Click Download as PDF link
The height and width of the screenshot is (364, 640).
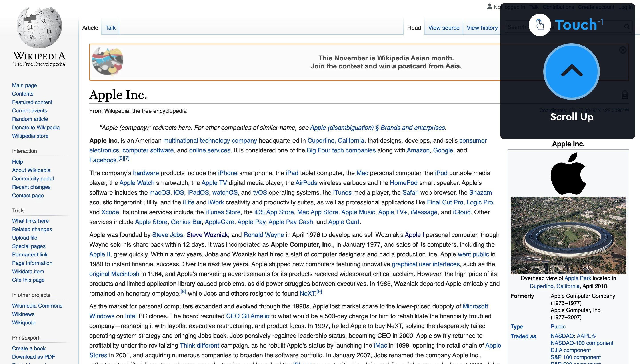pyautogui.click(x=34, y=357)
